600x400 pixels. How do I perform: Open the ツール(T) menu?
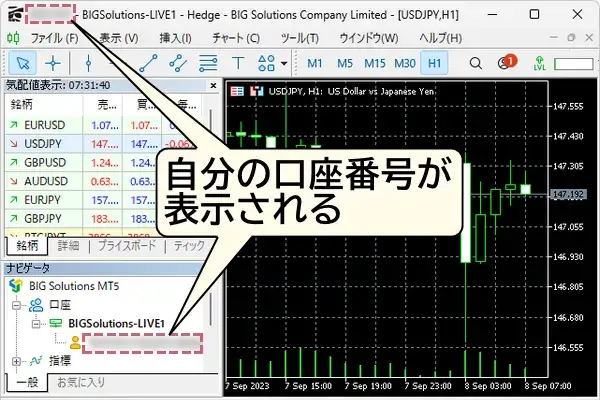(x=300, y=38)
